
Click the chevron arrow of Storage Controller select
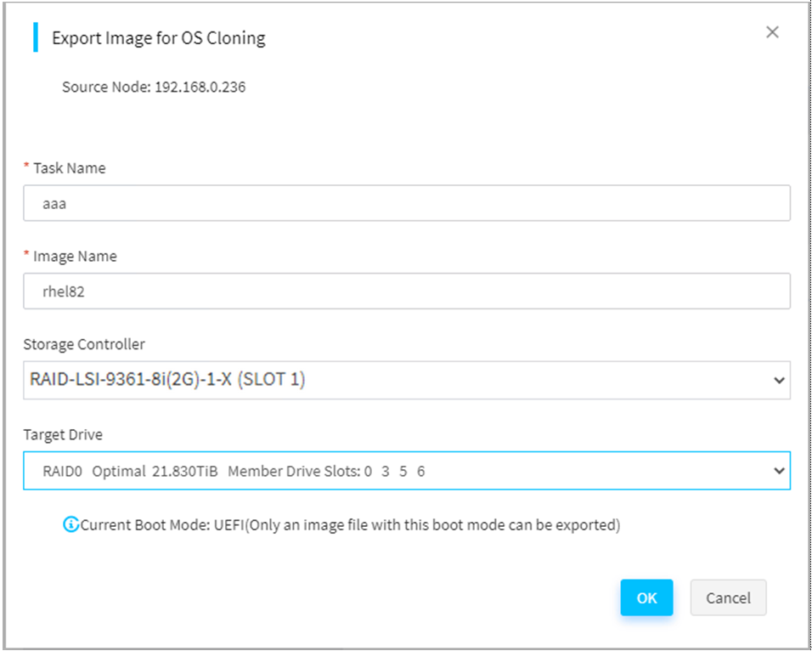[778, 381]
